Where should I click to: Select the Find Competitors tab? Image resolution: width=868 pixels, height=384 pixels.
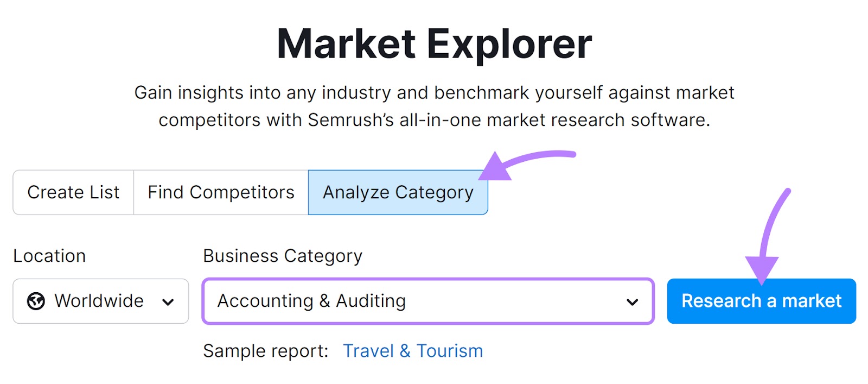click(220, 192)
